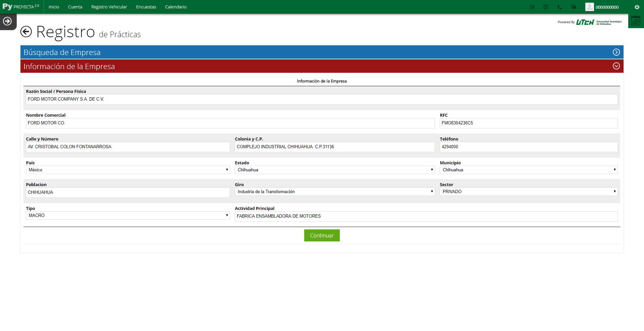Screen dimensions: 644x331
Task: Click the globe icon in the top bar
Action: (532, 7)
